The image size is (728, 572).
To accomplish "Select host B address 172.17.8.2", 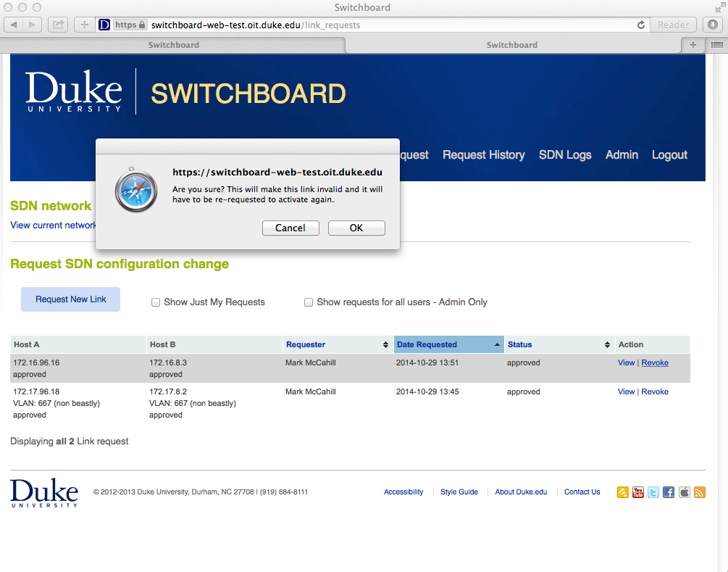I will 168,391.
